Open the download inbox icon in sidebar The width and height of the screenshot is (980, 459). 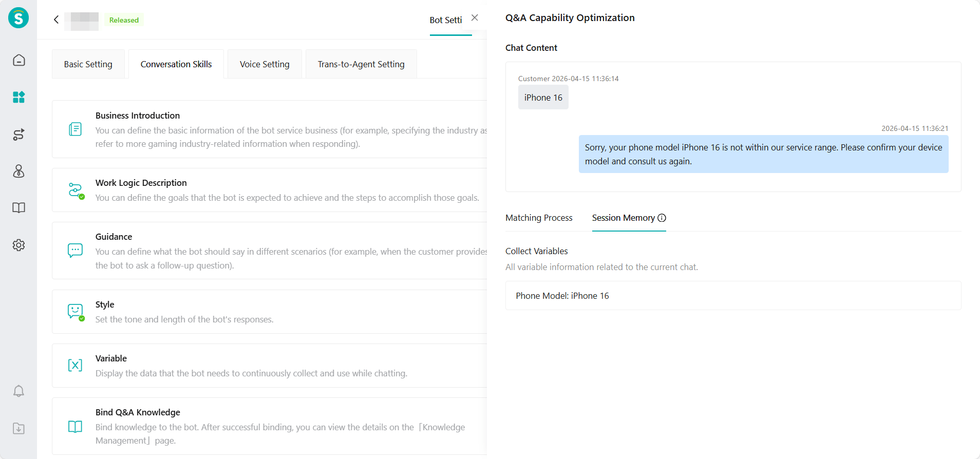18,428
